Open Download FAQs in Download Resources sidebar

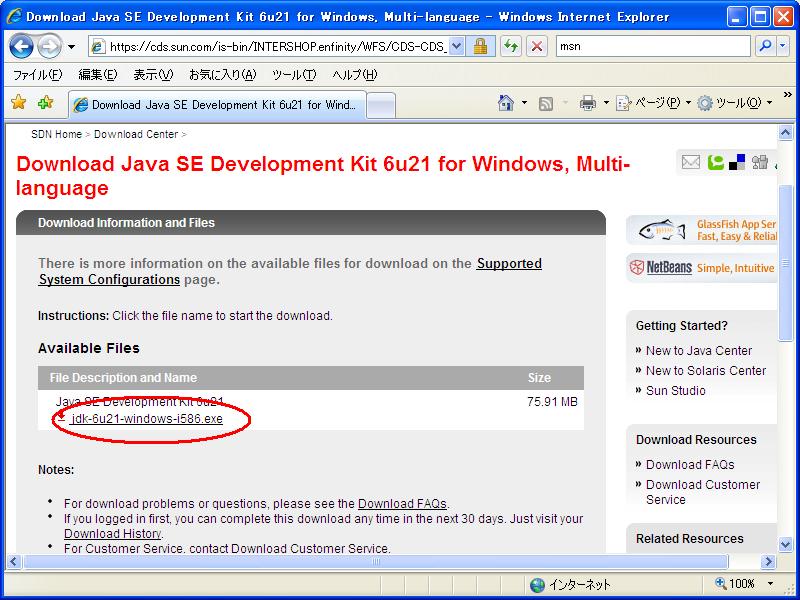690,464
